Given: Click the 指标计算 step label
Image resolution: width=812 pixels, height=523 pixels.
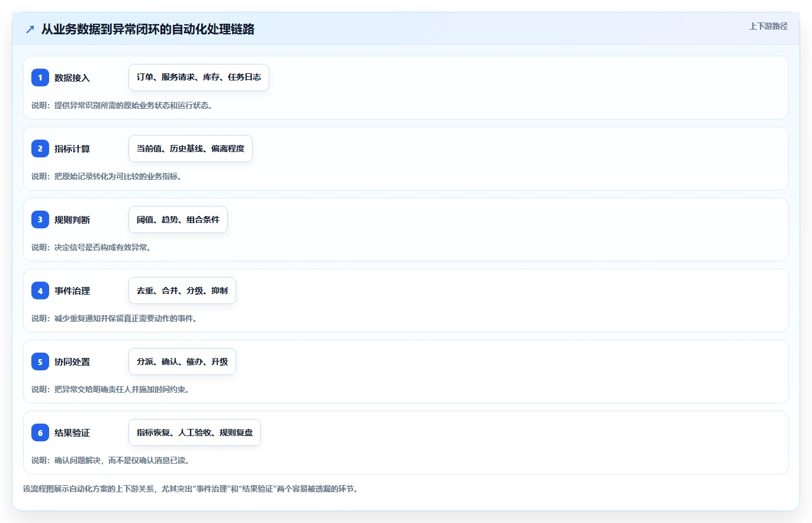Looking at the screenshot, I should point(72,148).
